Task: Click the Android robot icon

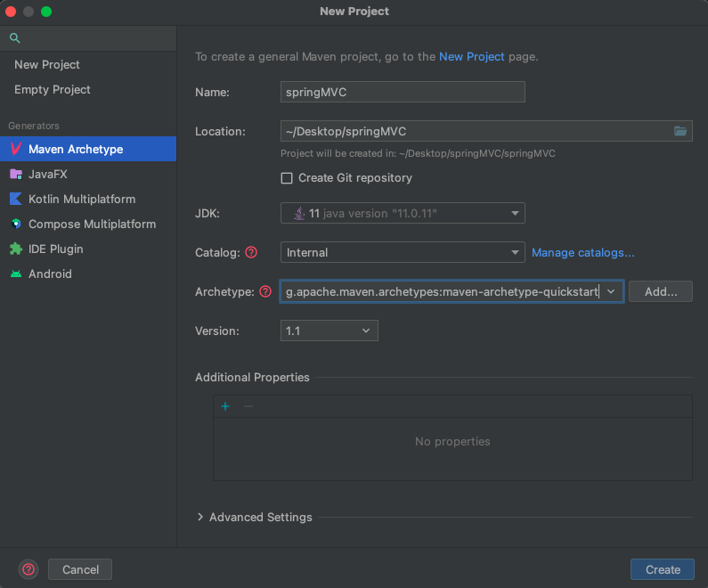Action: pos(16,274)
